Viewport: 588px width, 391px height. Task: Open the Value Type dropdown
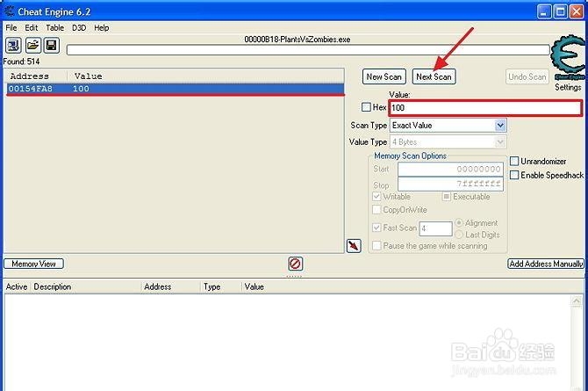(x=448, y=142)
